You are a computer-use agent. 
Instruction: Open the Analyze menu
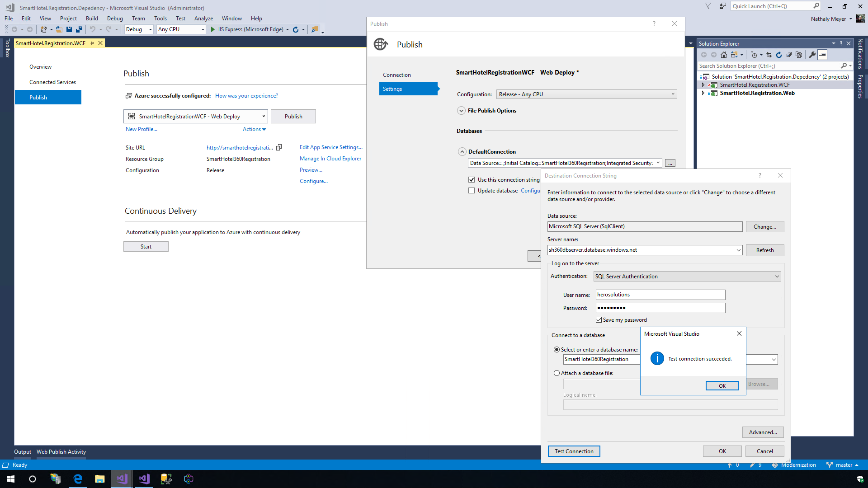[x=203, y=19]
